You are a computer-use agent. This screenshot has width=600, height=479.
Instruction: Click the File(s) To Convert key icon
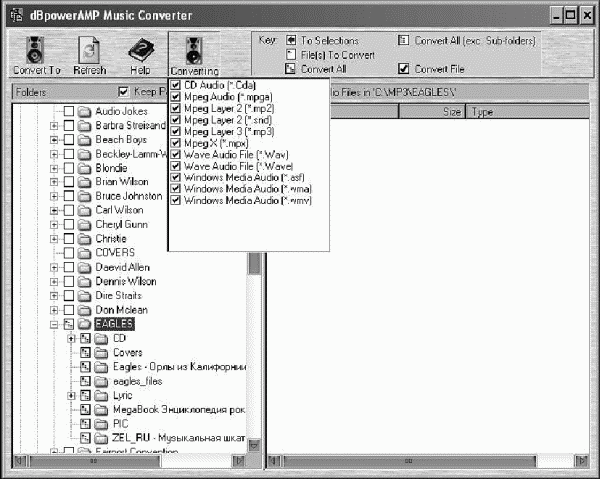291,55
